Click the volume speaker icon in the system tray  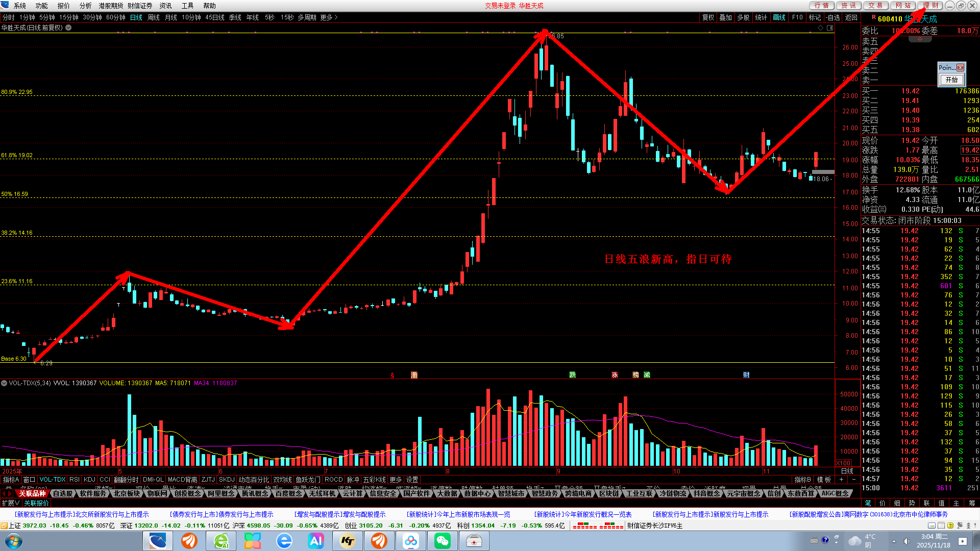click(906, 541)
